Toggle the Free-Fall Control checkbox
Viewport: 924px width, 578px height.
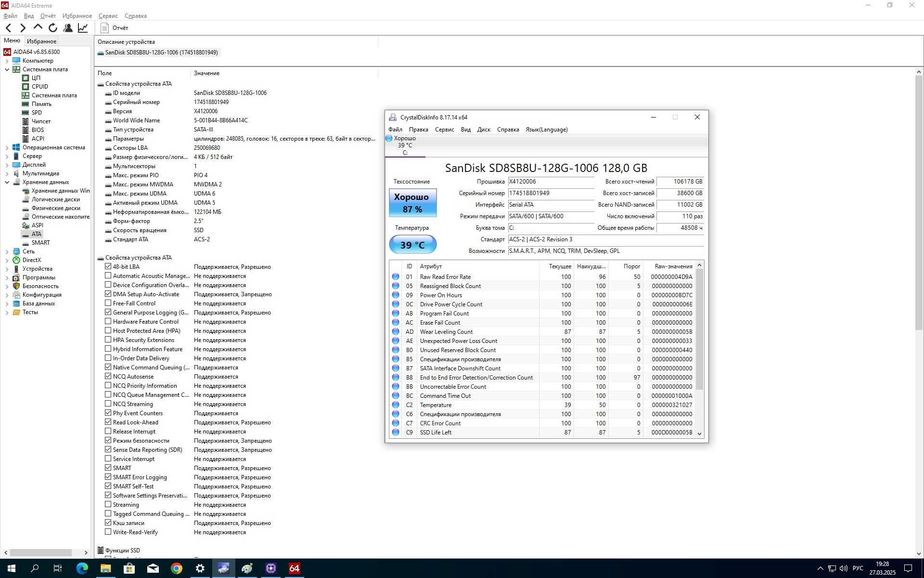click(108, 303)
